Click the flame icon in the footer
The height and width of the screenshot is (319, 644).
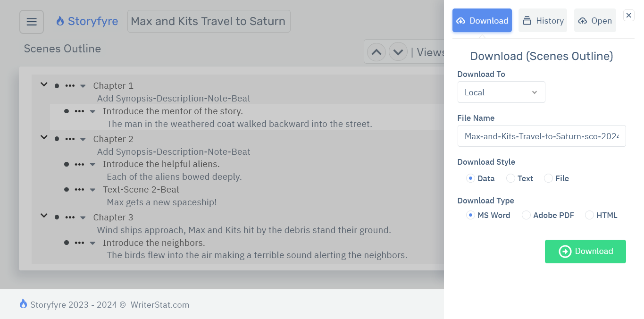tap(23, 304)
